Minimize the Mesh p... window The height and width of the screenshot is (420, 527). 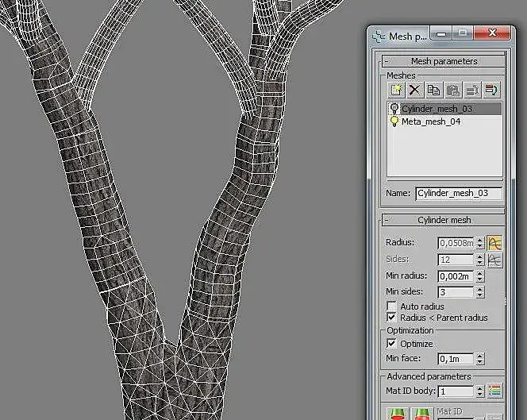[x=441, y=33]
